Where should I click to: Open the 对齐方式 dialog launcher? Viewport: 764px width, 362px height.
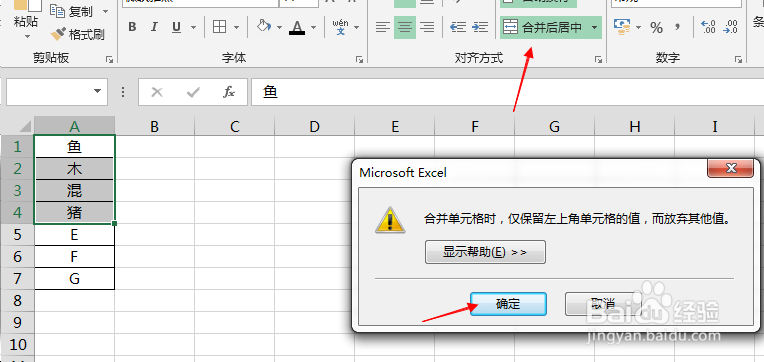(598, 59)
